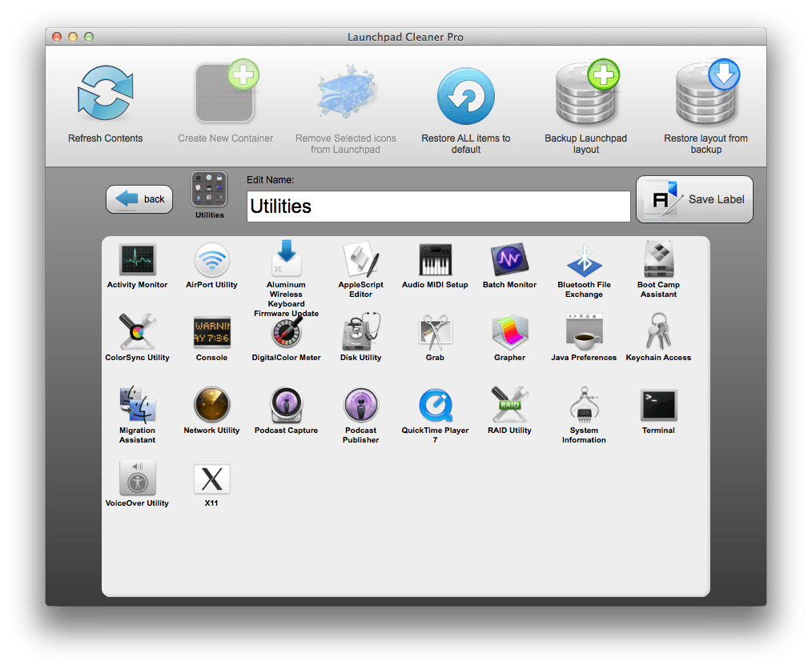Select the Java Preferences icon
This screenshot has width=812, height=669.
tap(584, 331)
